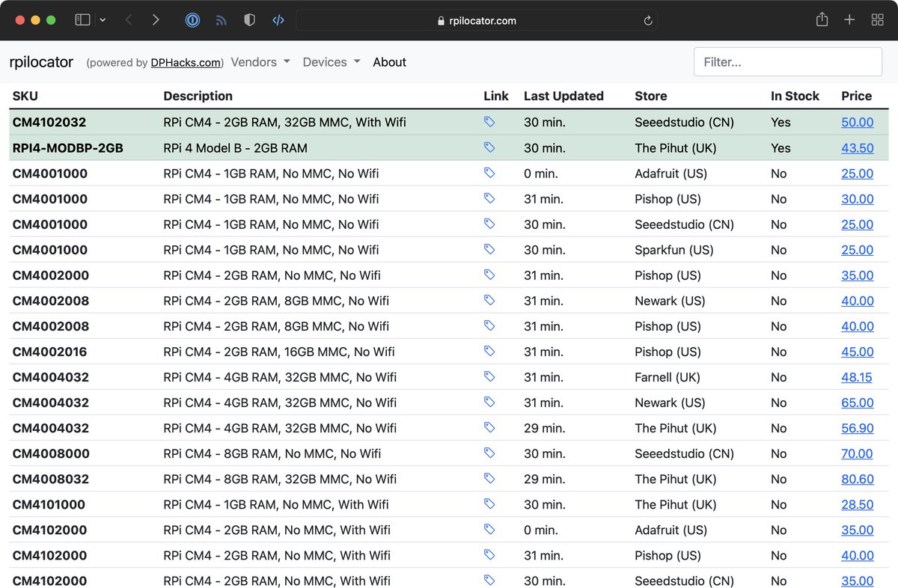Image resolution: width=898 pixels, height=588 pixels.
Task: Reload the page with the refresh icon
Action: (x=648, y=20)
